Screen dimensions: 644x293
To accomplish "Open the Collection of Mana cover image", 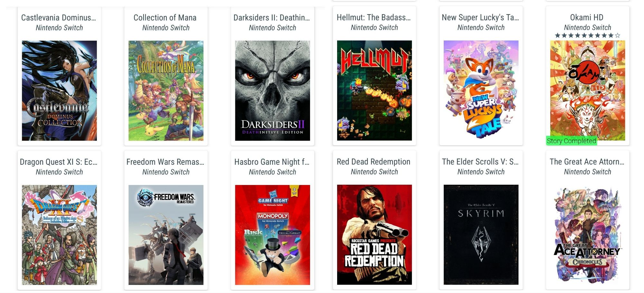I will [166, 91].
